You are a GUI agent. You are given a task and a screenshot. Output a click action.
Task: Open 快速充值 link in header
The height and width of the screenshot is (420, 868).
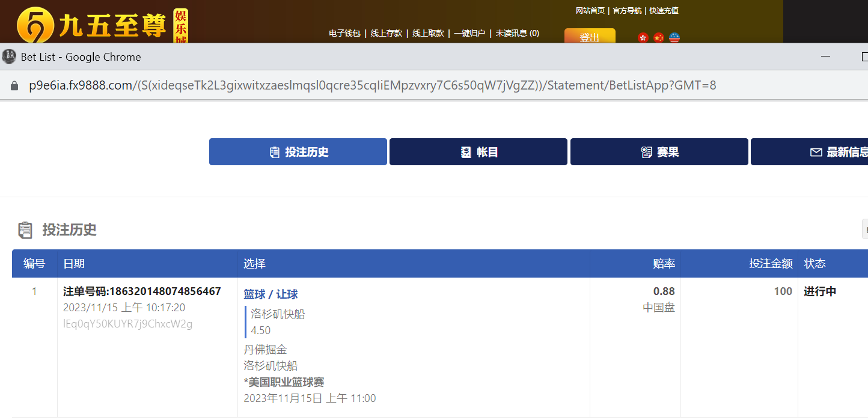point(664,11)
